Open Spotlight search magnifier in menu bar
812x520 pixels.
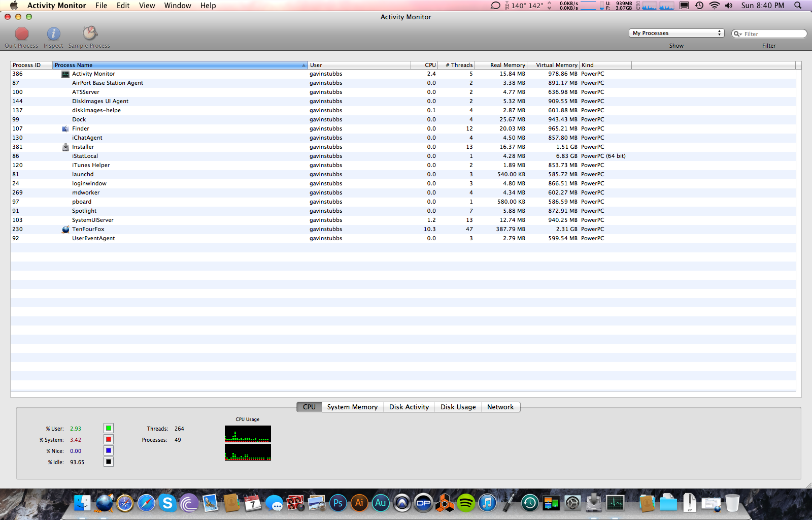(798, 6)
